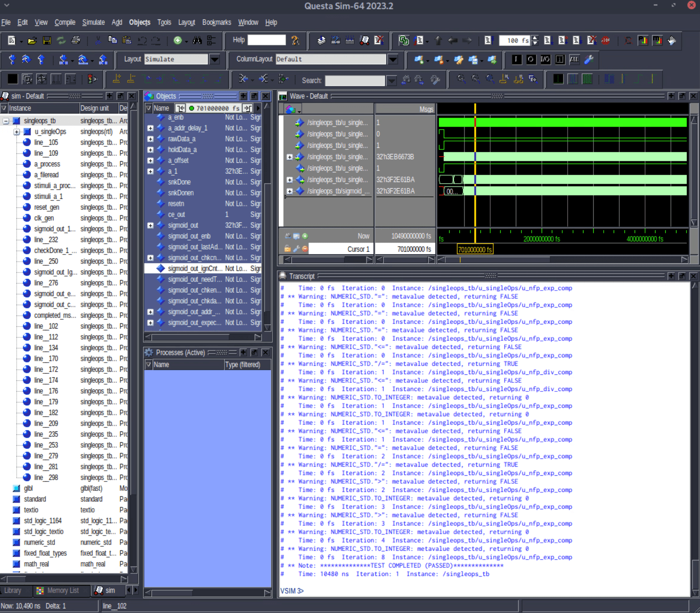Enable the All signals filter button

tap(574, 59)
